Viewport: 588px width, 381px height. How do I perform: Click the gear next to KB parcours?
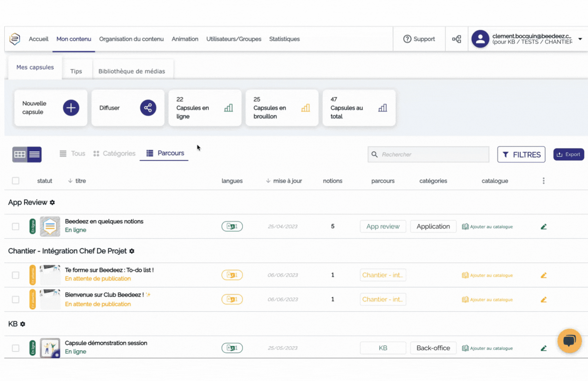coord(23,324)
